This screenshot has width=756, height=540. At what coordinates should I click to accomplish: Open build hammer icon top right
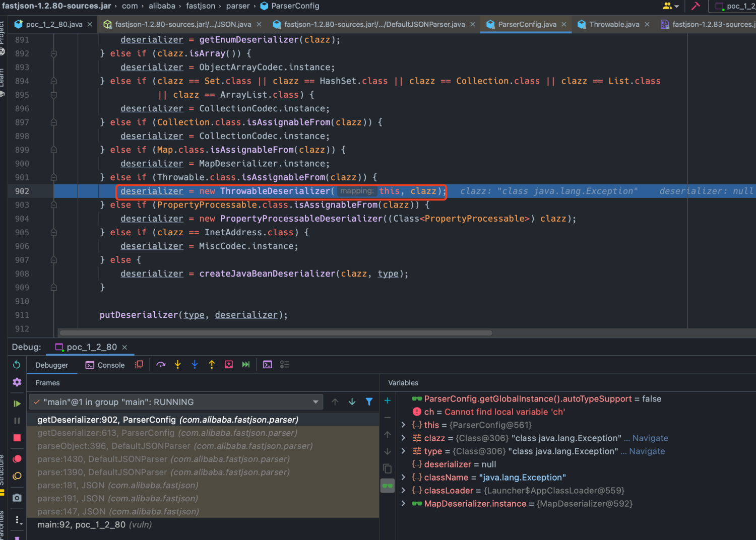coord(696,6)
